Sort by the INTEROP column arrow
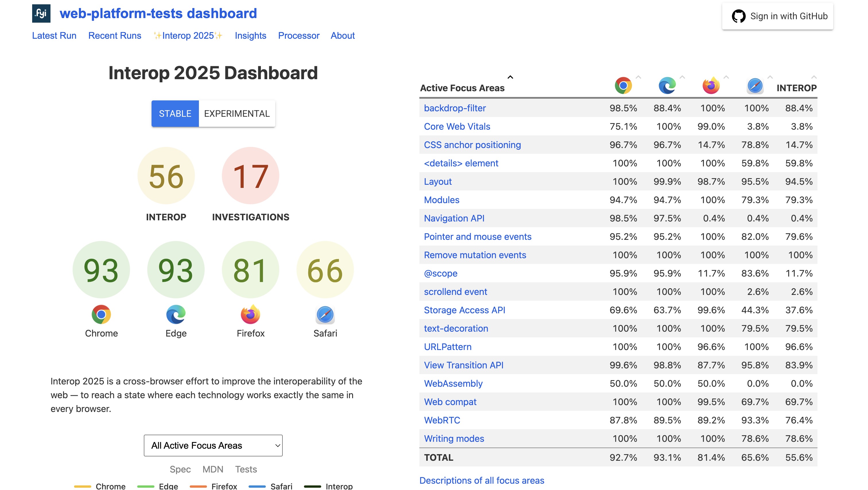This screenshot has height=490, width=868. click(814, 77)
